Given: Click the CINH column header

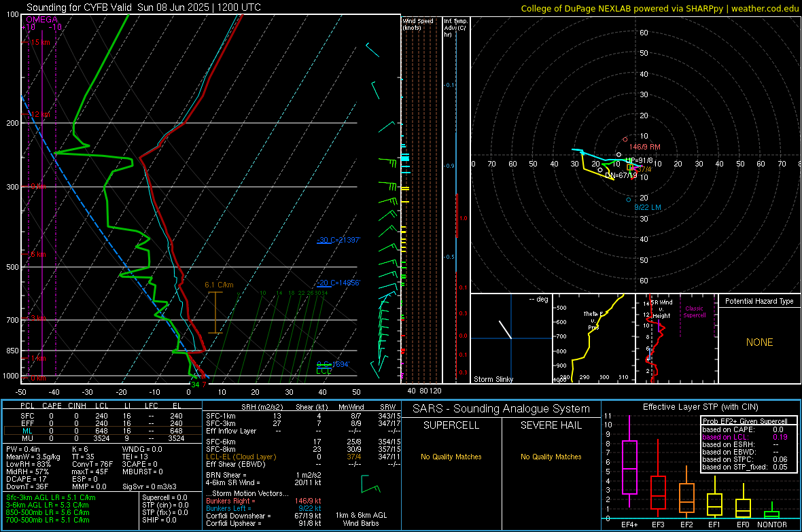Looking at the screenshot, I should 77,406.
